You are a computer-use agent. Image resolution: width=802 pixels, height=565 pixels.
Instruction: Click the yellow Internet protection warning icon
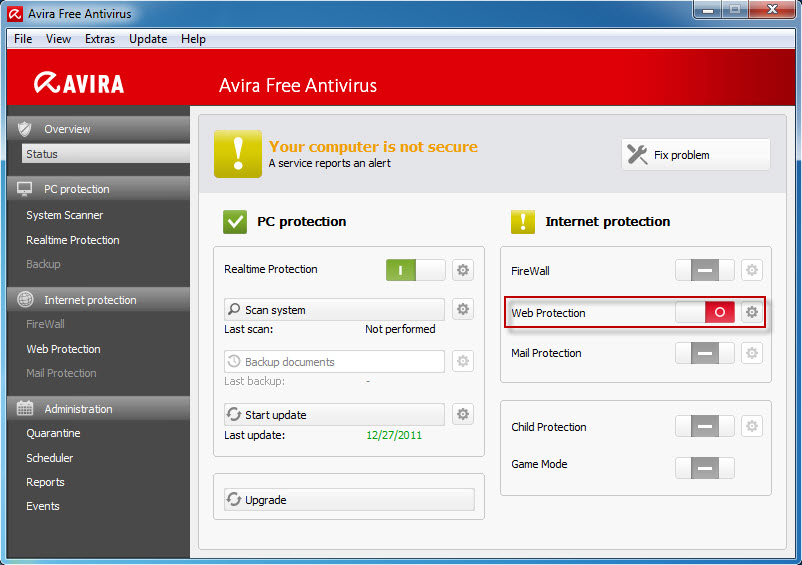(523, 222)
